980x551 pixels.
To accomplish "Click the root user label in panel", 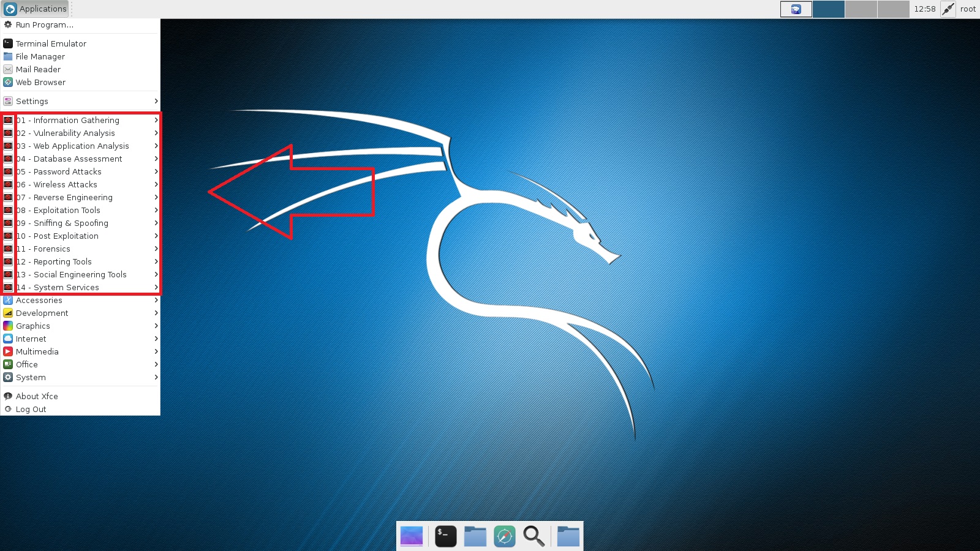I will tap(968, 9).
